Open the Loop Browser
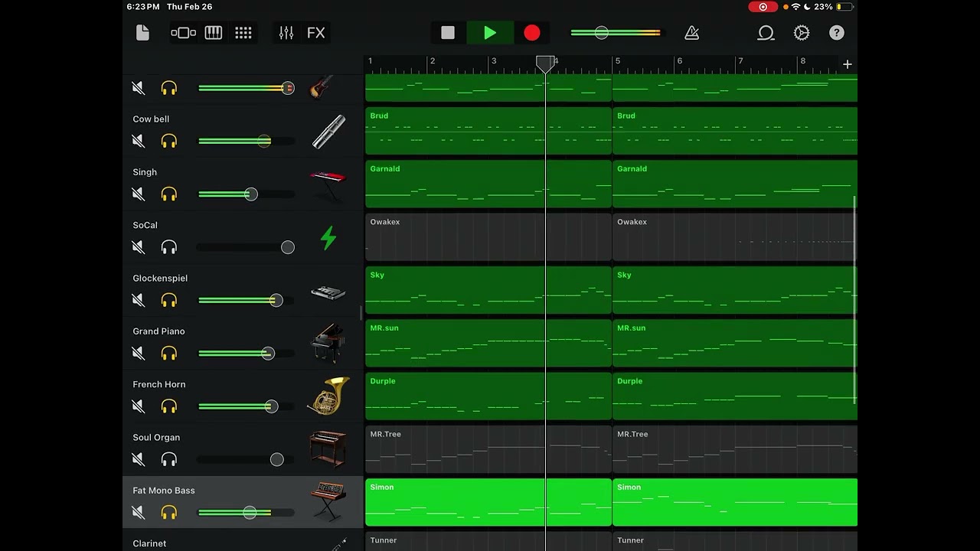The height and width of the screenshot is (551, 980). (766, 33)
